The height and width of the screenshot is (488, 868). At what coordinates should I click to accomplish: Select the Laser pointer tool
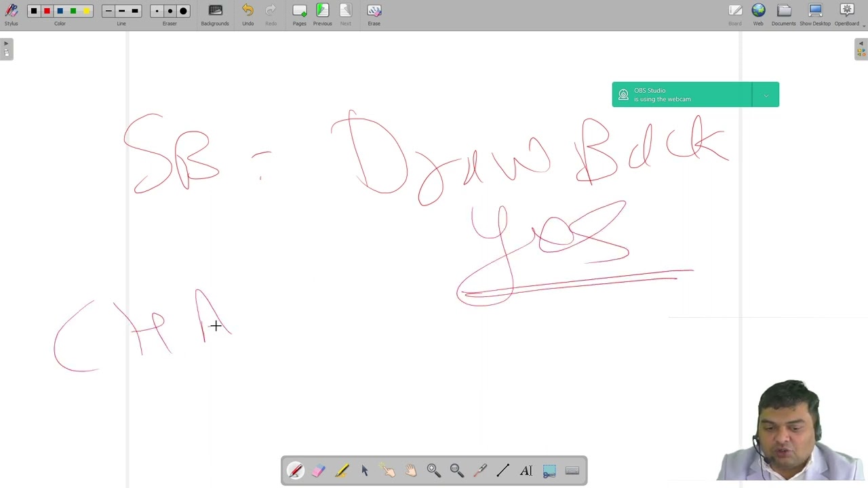(x=480, y=470)
